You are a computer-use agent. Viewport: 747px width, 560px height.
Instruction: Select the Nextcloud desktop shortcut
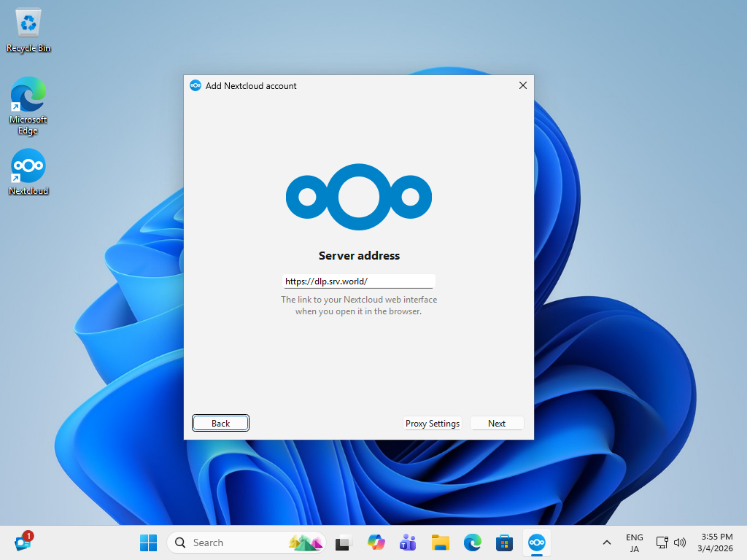(28, 172)
